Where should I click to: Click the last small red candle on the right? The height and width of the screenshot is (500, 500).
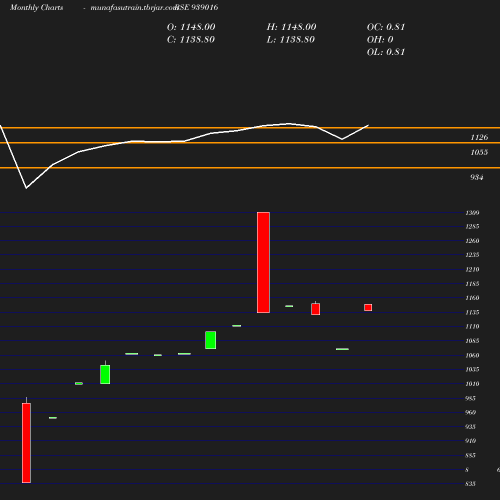[x=368, y=307]
